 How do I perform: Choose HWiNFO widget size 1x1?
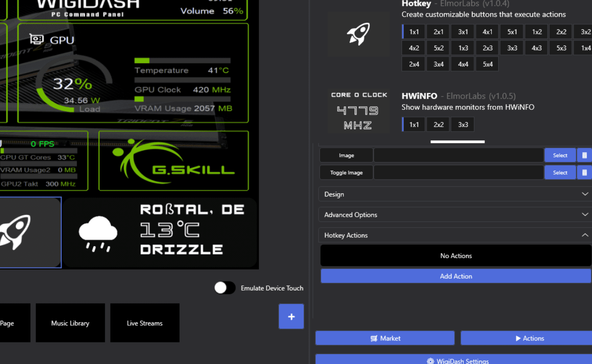(414, 124)
